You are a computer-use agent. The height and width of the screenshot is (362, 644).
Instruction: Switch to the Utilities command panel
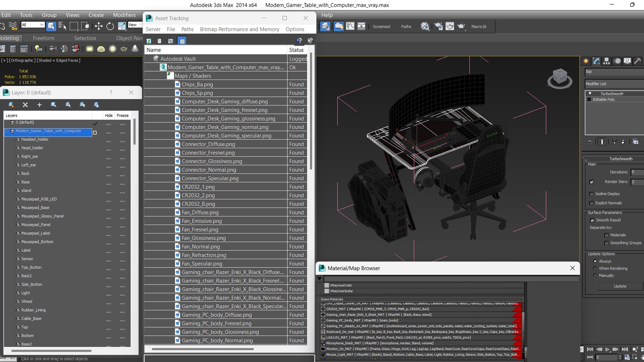(637, 61)
